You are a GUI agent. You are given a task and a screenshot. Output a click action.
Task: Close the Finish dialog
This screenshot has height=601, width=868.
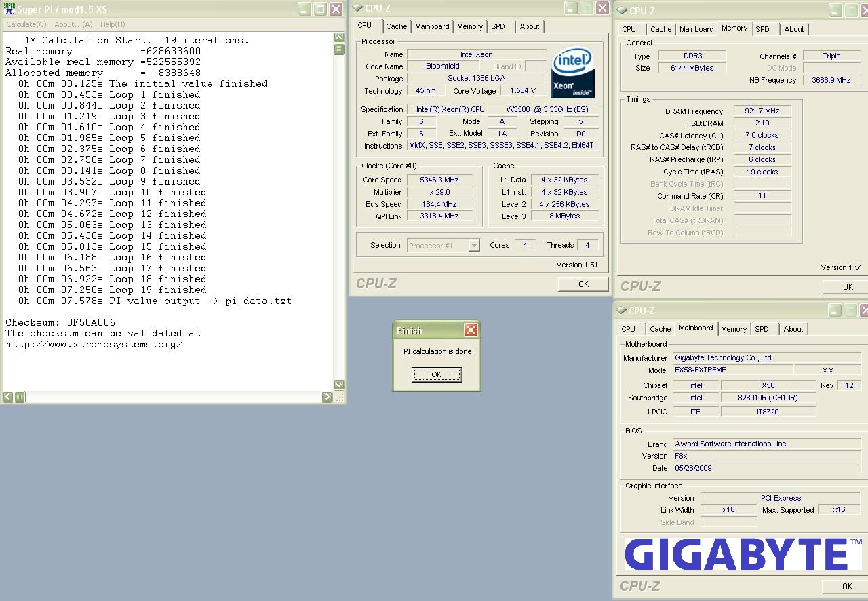(x=471, y=330)
